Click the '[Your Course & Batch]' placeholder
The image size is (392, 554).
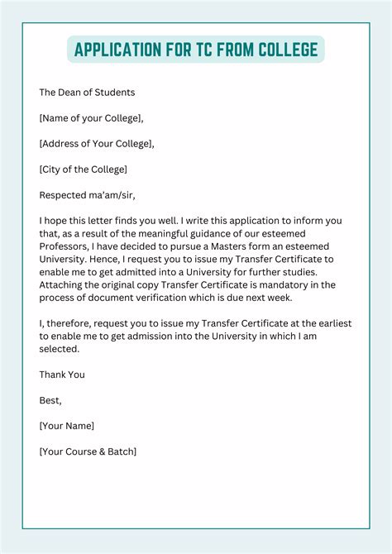(x=88, y=451)
